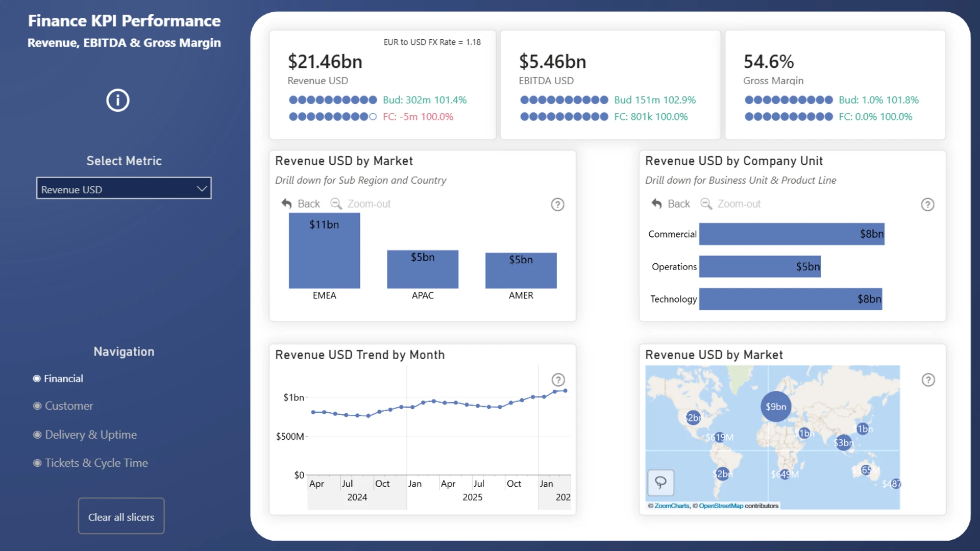Open the Select Metric dropdown
Image resolution: width=980 pixels, height=551 pixels.
(x=124, y=189)
